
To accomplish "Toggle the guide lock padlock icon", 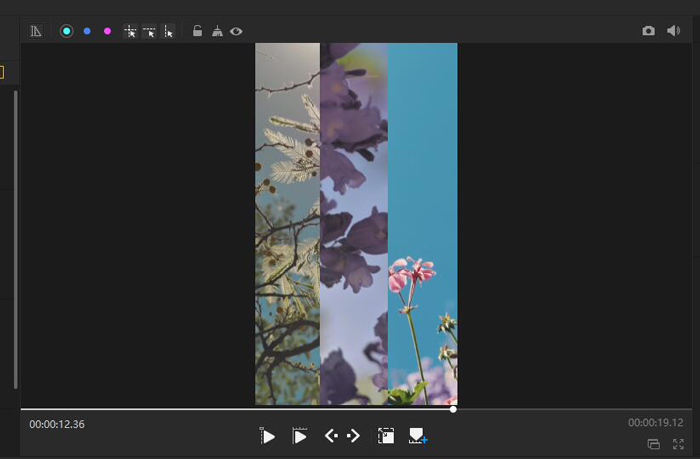I will 197,31.
